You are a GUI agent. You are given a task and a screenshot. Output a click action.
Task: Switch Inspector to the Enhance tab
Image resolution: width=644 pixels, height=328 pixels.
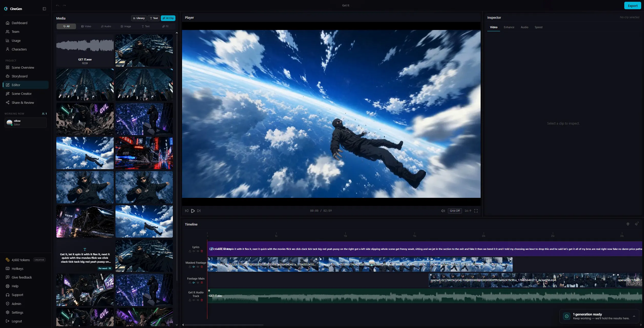click(509, 27)
